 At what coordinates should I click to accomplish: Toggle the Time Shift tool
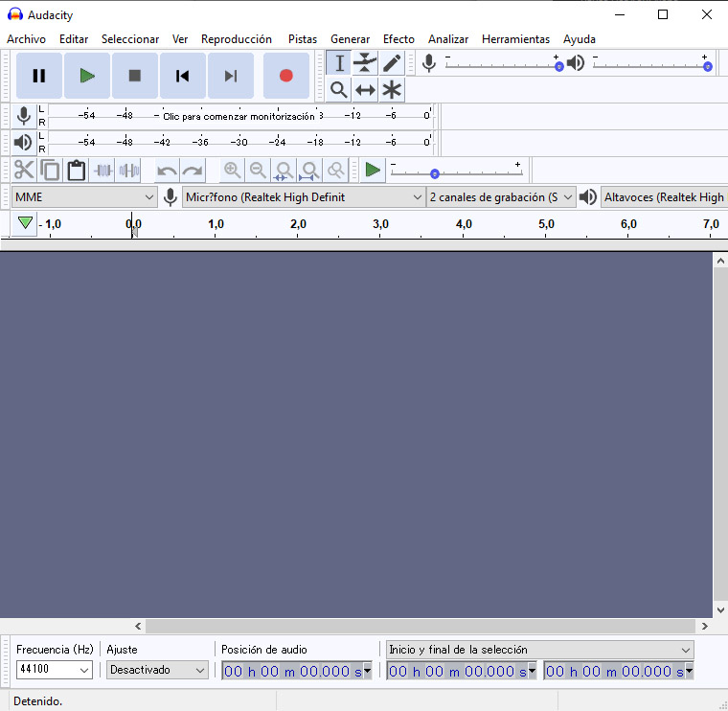click(365, 90)
